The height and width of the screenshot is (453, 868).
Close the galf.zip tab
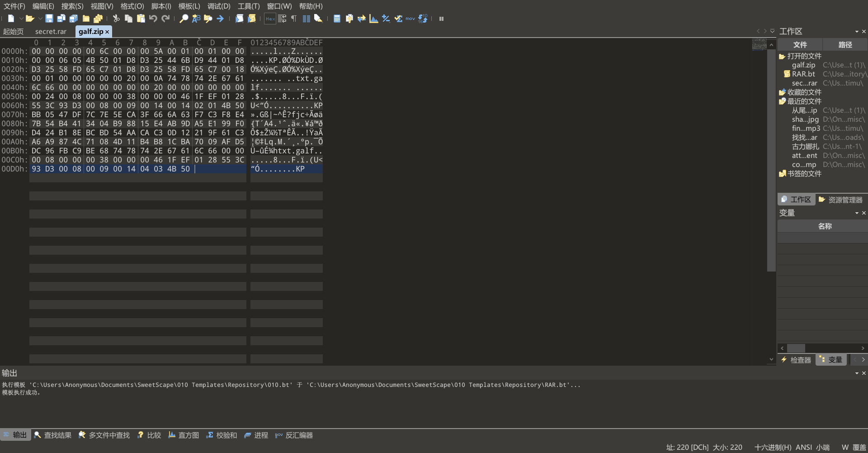tap(107, 32)
